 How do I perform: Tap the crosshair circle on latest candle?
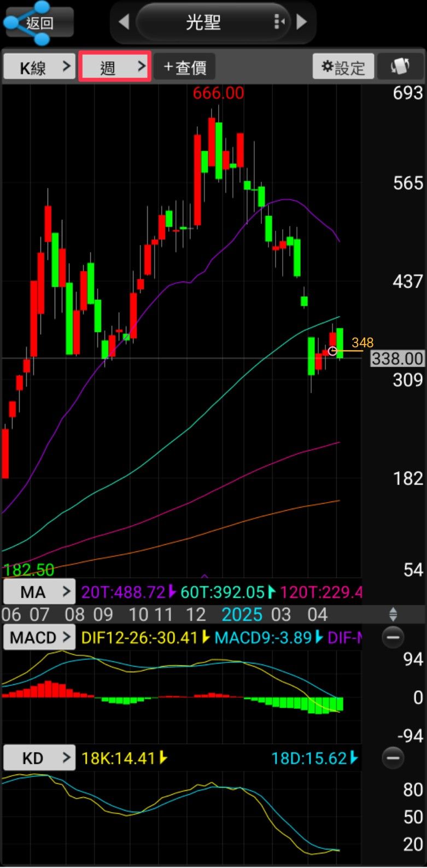pyautogui.click(x=332, y=351)
